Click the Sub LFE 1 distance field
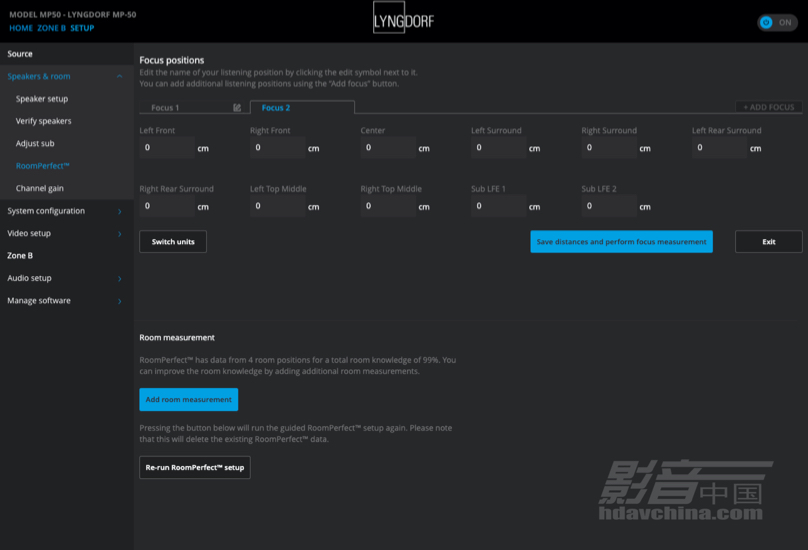Viewport: 808px width, 550px height. coord(498,206)
